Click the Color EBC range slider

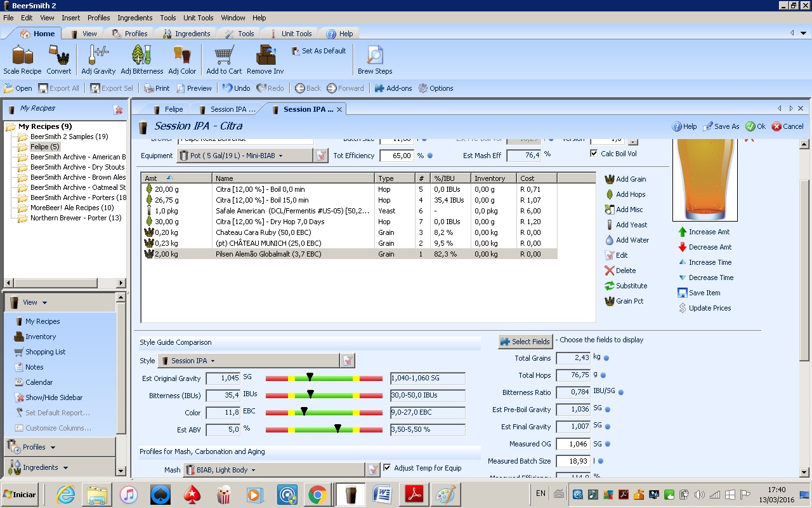[x=324, y=412]
